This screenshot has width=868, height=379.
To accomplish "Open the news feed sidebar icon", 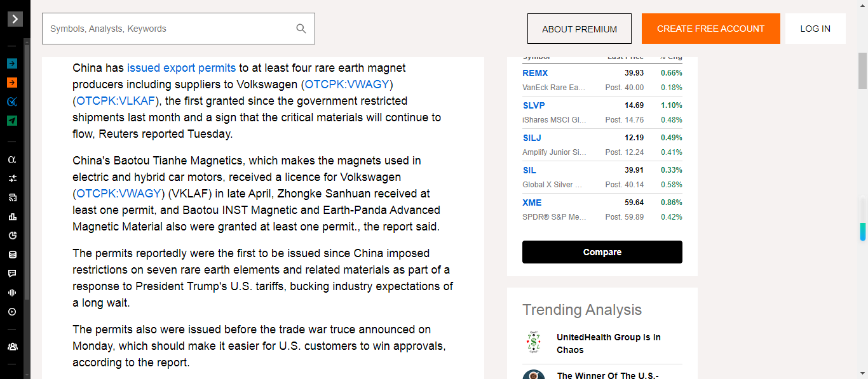I will 12,197.
